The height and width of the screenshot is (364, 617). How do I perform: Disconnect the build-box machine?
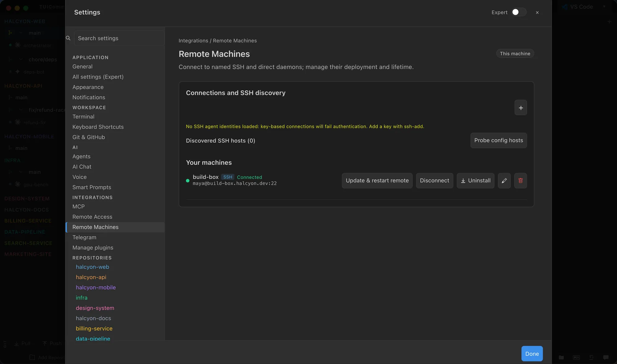point(434,181)
